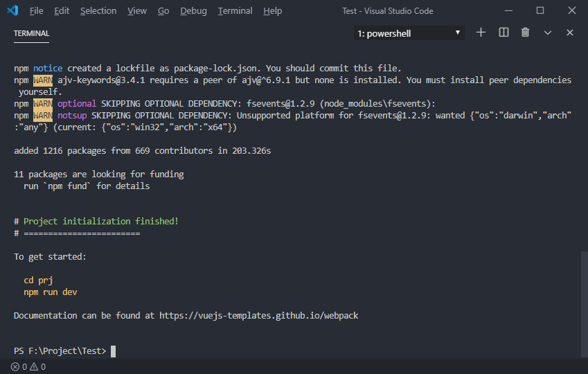The height and width of the screenshot is (374, 588).
Task: Open the vuejs-templates documentation link
Action: pos(259,316)
